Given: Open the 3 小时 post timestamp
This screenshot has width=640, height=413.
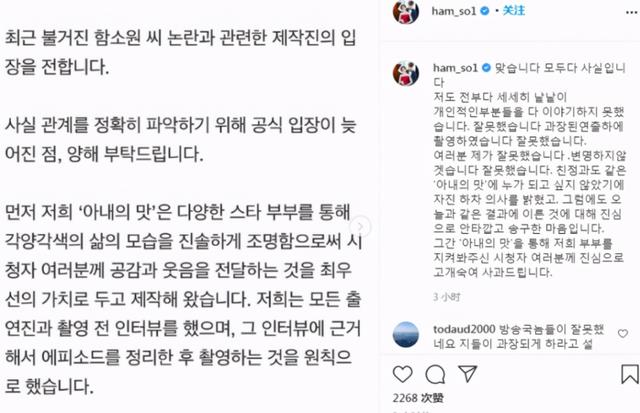Looking at the screenshot, I should pos(447,297).
